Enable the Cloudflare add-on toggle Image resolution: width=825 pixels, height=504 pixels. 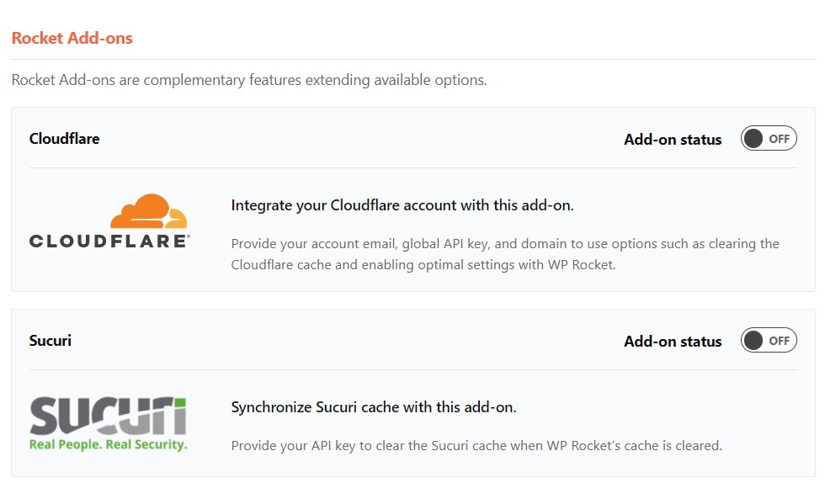click(x=768, y=139)
